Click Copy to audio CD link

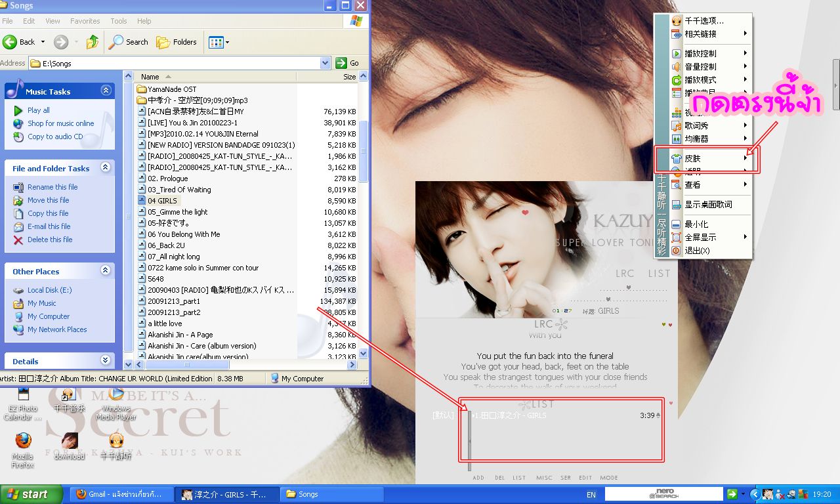click(x=55, y=136)
